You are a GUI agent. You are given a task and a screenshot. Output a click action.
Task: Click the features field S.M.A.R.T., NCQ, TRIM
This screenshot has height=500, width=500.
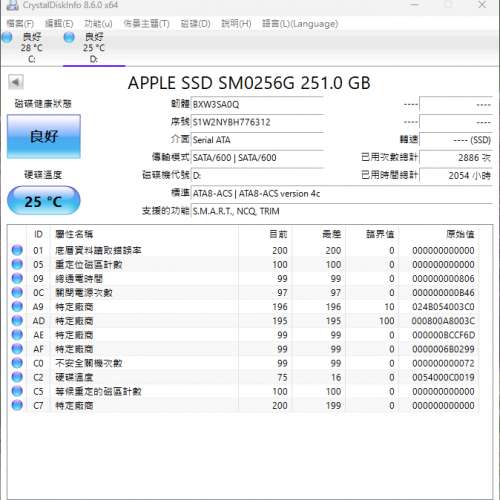[x=342, y=211]
